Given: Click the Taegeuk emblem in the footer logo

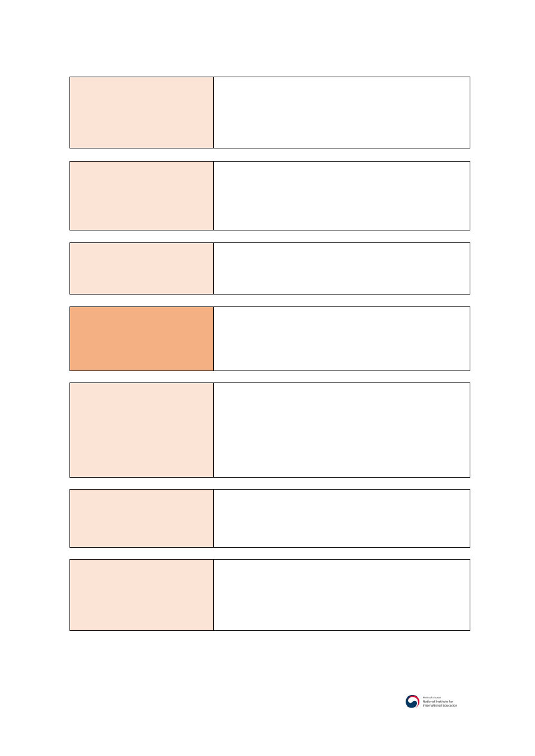Looking at the screenshot, I should point(412,702).
